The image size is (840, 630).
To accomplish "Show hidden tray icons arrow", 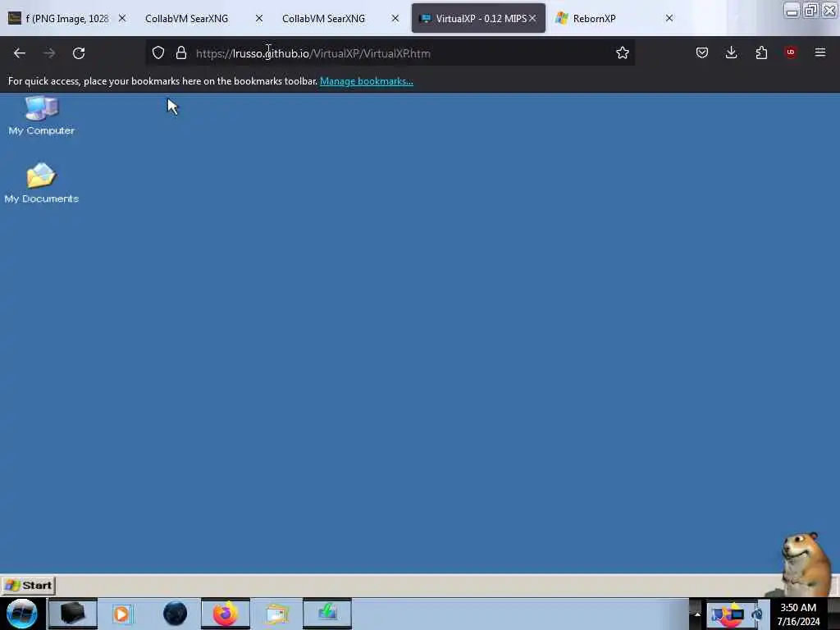I will tap(697, 614).
